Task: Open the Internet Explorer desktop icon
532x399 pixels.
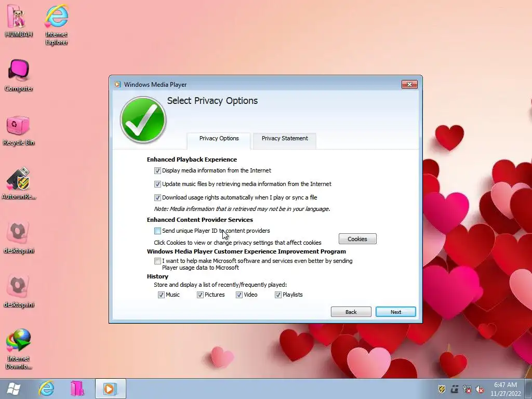Action: (x=56, y=24)
